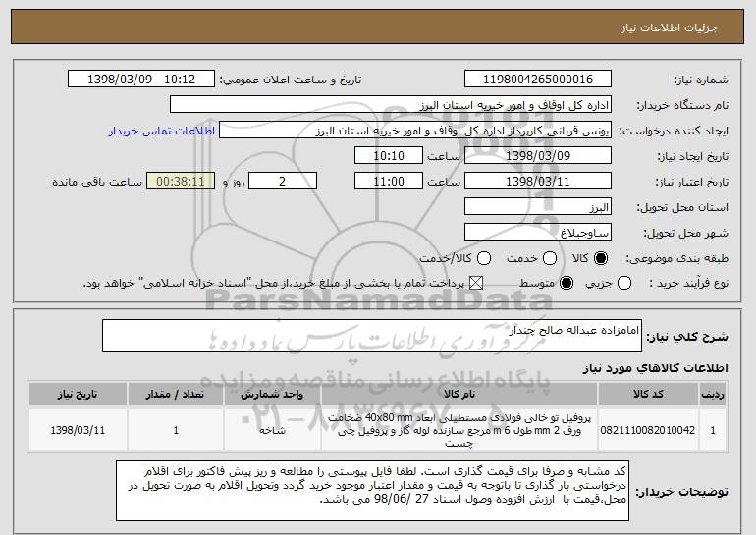Screen dimensions: 756x535
Task: Select the خدمت radio button
Action: pos(550,258)
